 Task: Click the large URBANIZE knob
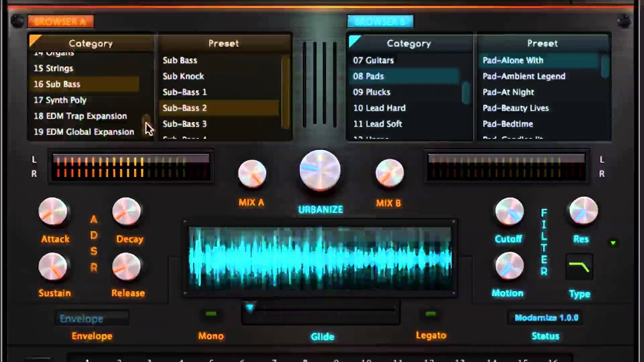pyautogui.click(x=320, y=171)
